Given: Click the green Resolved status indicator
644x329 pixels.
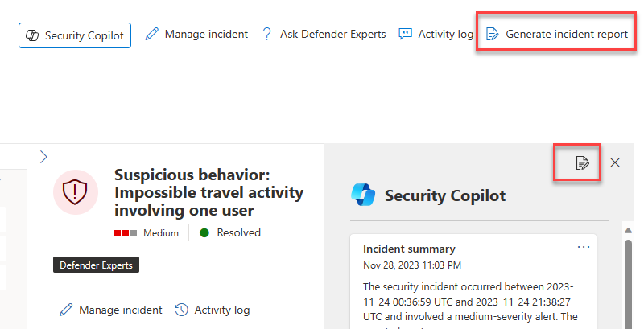Looking at the screenshot, I should 230,233.
